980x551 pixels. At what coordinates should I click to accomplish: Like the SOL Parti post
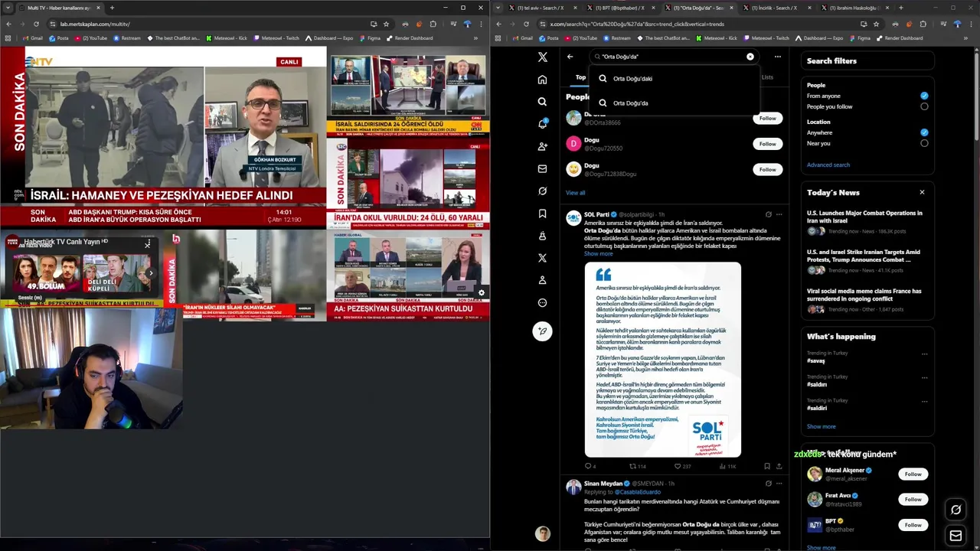click(682, 466)
